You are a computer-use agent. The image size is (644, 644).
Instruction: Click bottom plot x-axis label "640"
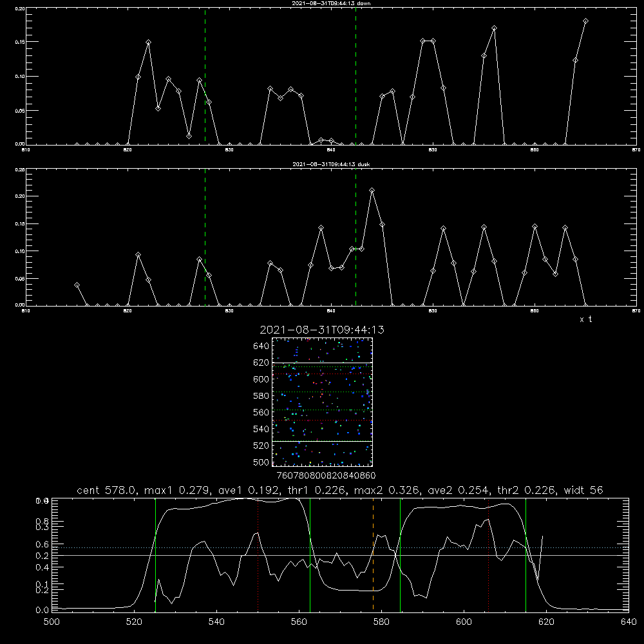pos(629,622)
